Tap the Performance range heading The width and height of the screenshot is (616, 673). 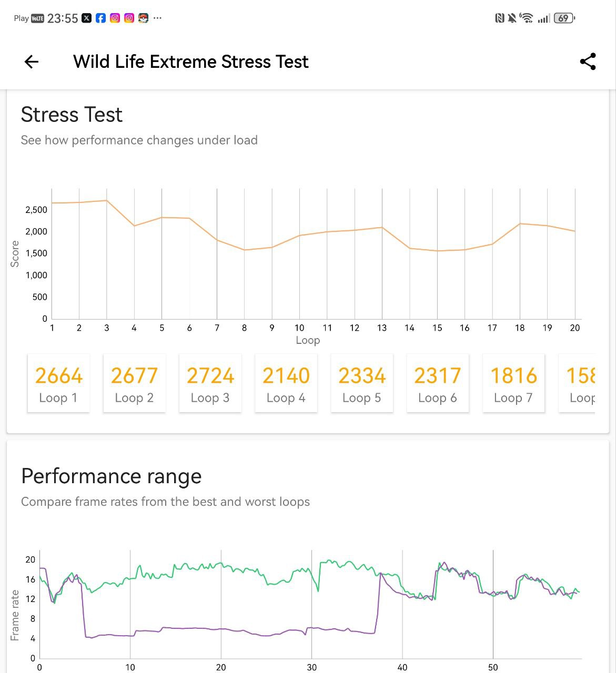(x=111, y=476)
